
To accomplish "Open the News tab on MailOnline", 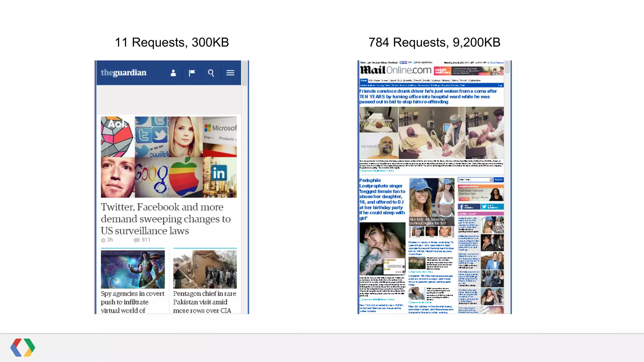I will coord(385,80).
